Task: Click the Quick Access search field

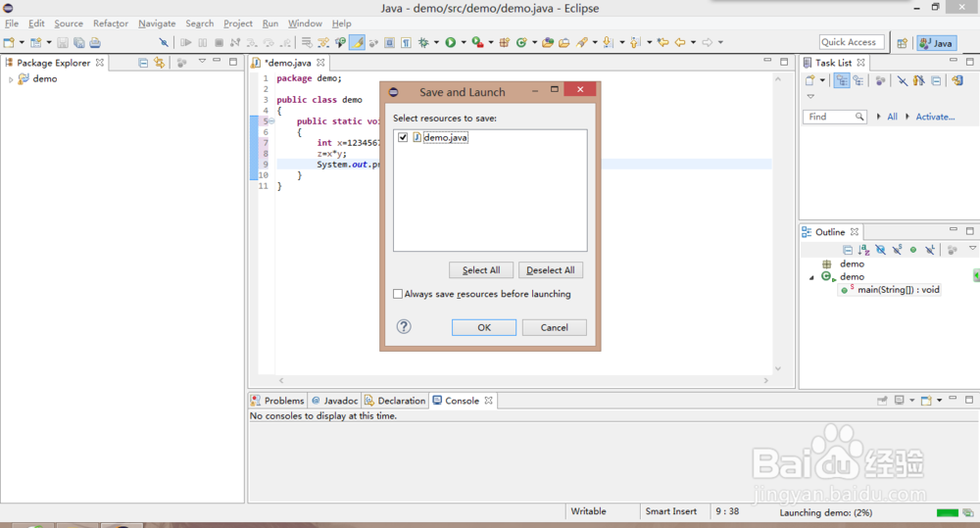Action: click(x=852, y=42)
